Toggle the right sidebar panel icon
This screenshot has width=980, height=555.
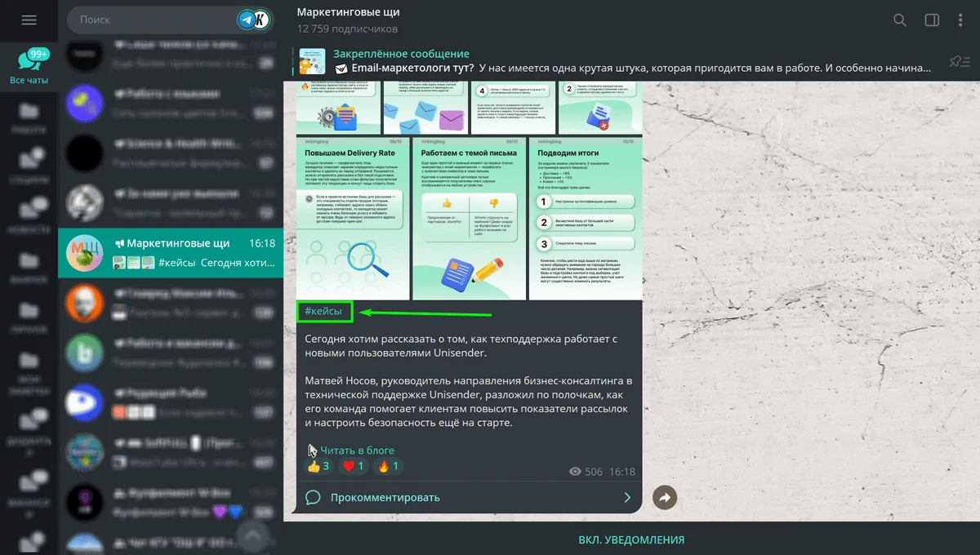pos(932,20)
